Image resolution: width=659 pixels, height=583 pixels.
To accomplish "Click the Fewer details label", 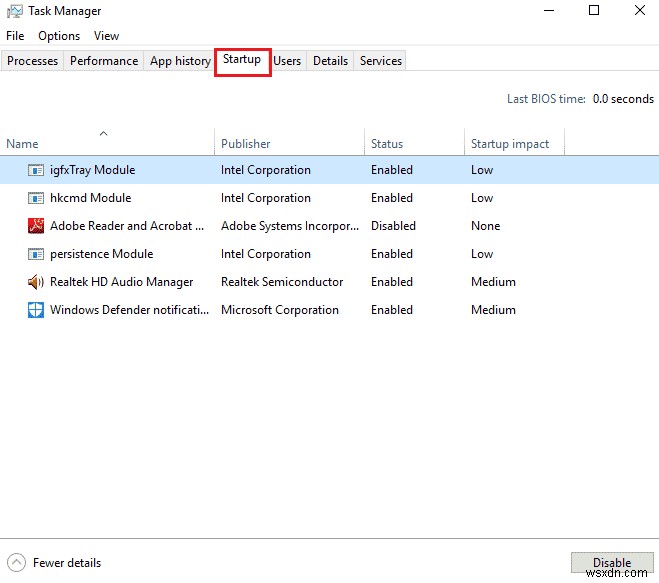I will click(x=67, y=563).
